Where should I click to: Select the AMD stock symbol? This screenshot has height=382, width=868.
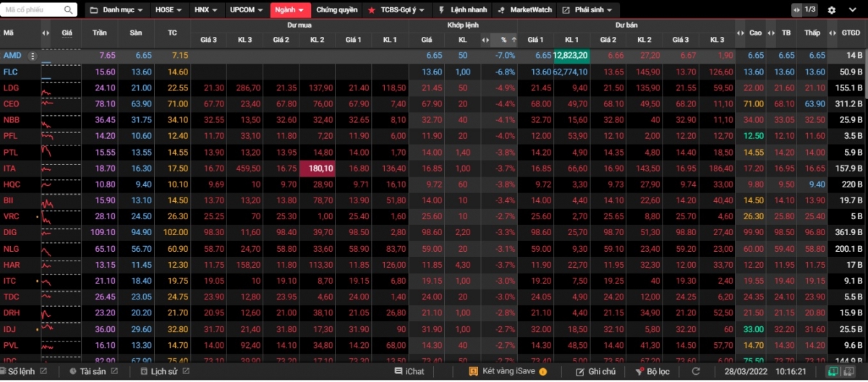[x=12, y=56]
